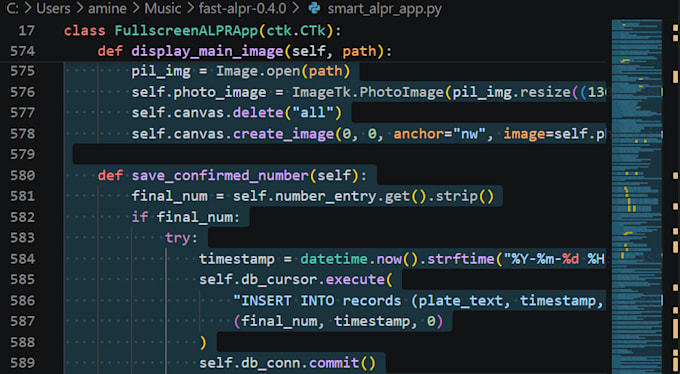The image size is (680, 374).
Task: Click sticky header def display_main_image line
Action: [x=245, y=52]
